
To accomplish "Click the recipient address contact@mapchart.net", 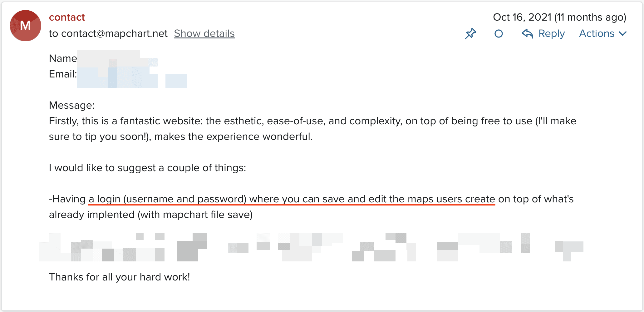I will (114, 33).
